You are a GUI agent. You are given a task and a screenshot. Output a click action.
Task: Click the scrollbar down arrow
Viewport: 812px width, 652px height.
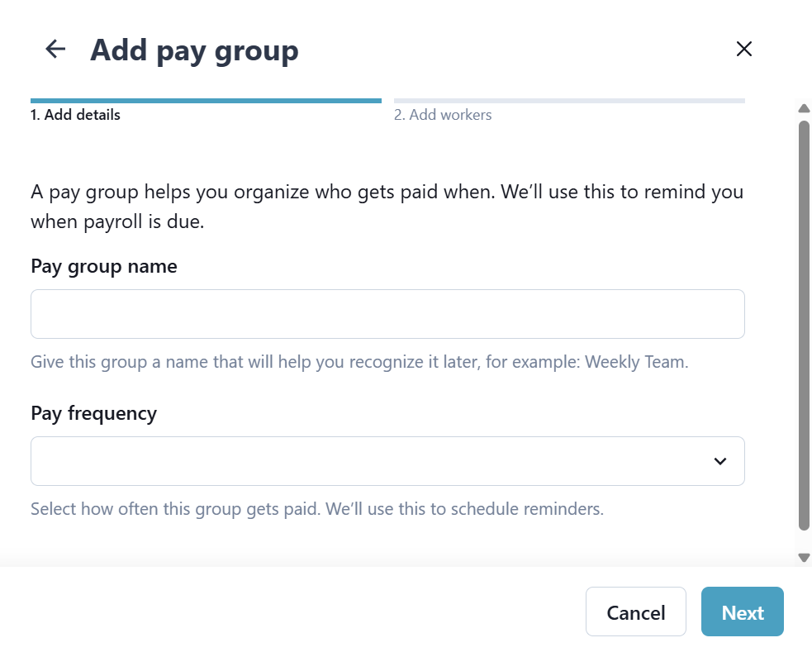[804, 558]
